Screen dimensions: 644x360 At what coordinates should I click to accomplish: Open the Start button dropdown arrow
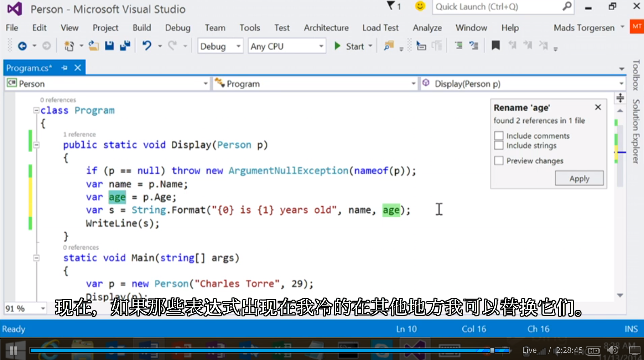(370, 46)
